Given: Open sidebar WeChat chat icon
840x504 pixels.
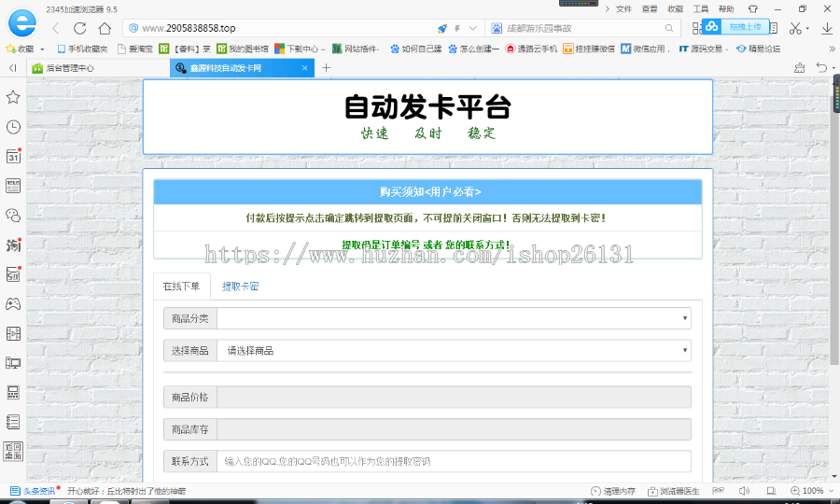Looking at the screenshot, I should point(13,216).
